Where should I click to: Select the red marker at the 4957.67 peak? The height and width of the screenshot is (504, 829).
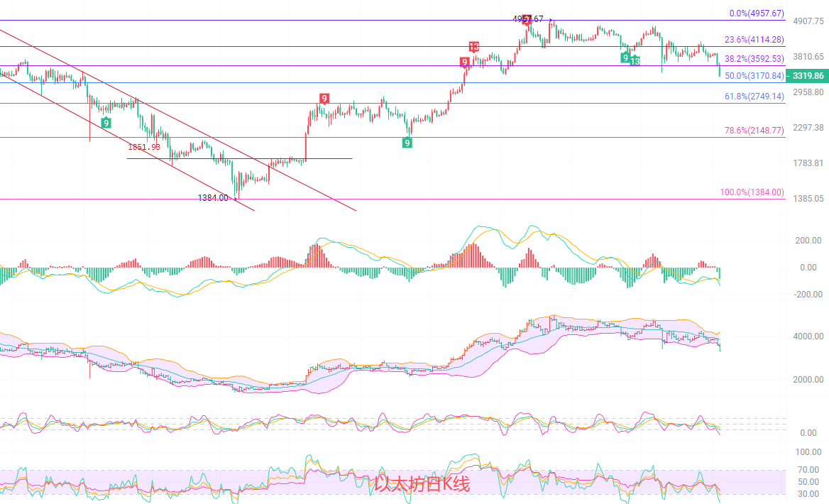pos(527,21)
